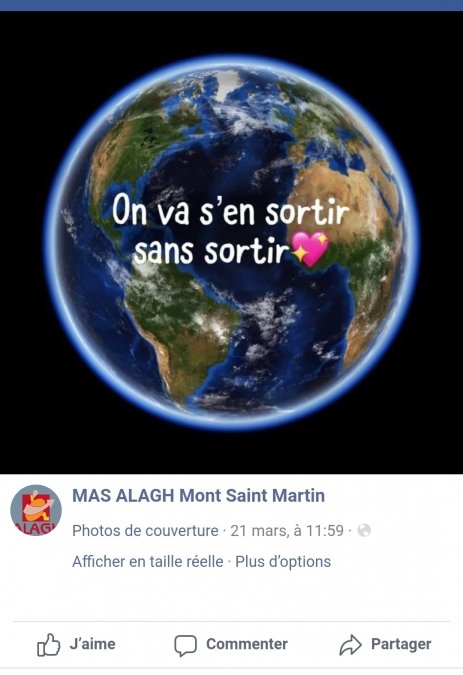The image size is (463, 675).
Task: Click the Commenter speech bubble icon
Action: [185, 645]
